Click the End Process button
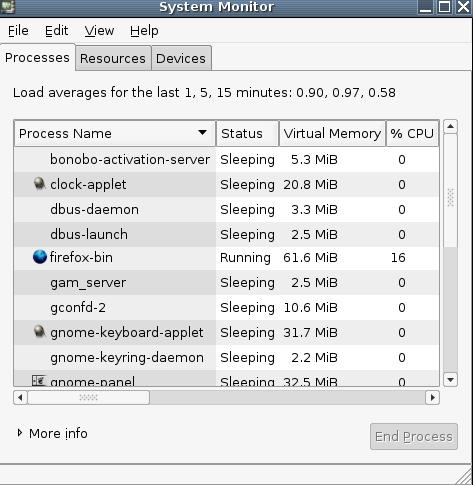Viewport: 473px width, 485px height. pos(414,436)
